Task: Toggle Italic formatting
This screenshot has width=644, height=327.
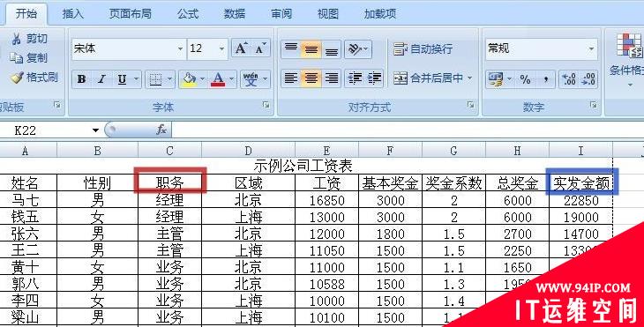Action: click(101, 78)
